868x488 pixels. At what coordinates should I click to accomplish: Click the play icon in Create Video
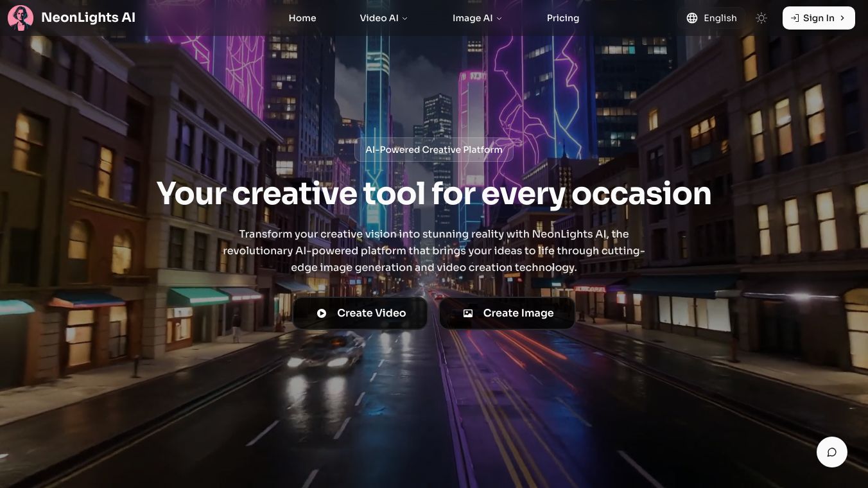(x=322, y=313)
